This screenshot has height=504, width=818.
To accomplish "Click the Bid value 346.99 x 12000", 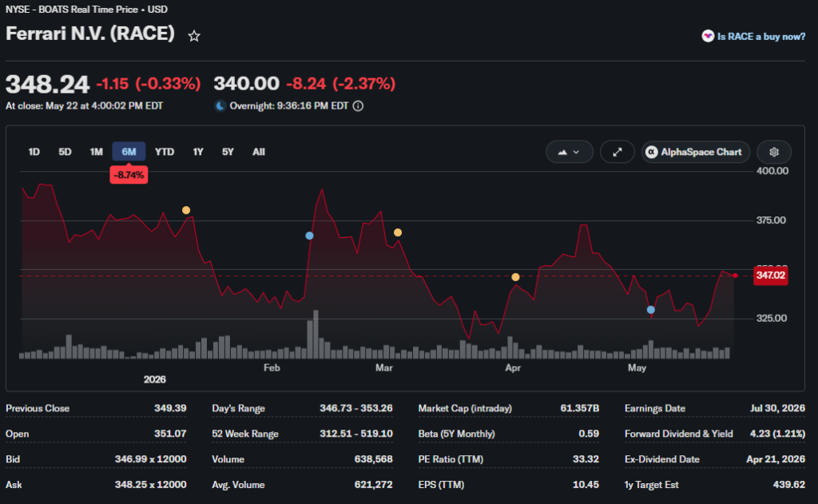I will click(151, 459).
